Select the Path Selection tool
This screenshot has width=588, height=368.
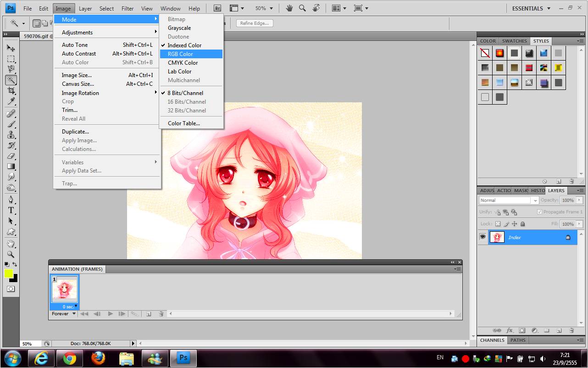[x=11, y=221]
